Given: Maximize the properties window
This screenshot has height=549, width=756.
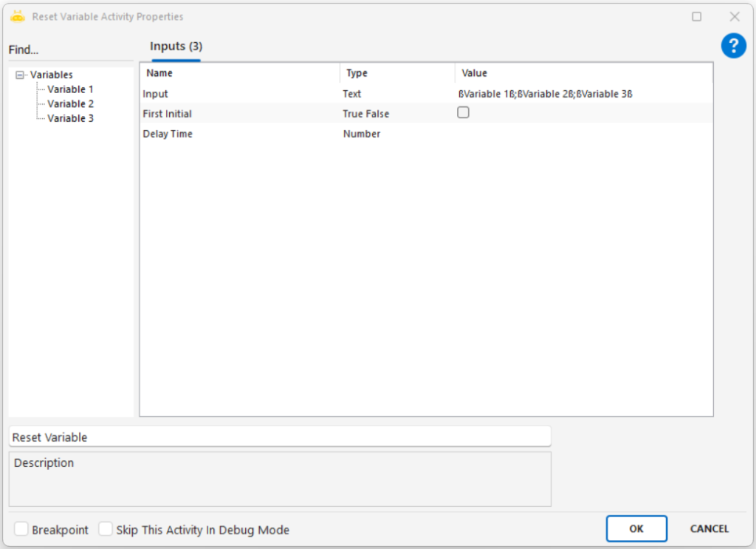Looking at the screenshot, I should click(696, 16).
